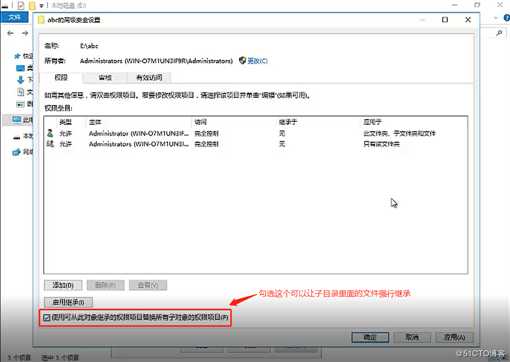Select the Administrator (WIN-O7M1UN3IP... permission entry
The image size is (510, 362).
pyautogui.click(x=256, y=133)
